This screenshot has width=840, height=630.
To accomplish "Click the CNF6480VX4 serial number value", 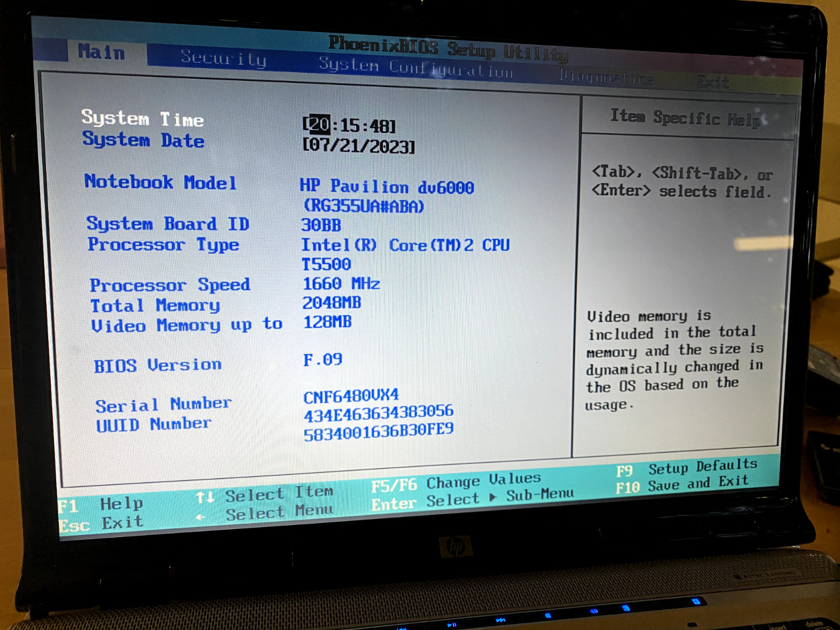I will 351,396.
